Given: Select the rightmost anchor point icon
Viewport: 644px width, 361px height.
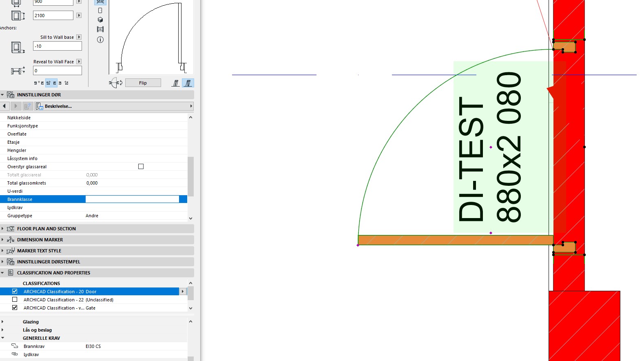Looking at the screenshot, I should click(66, 83).
